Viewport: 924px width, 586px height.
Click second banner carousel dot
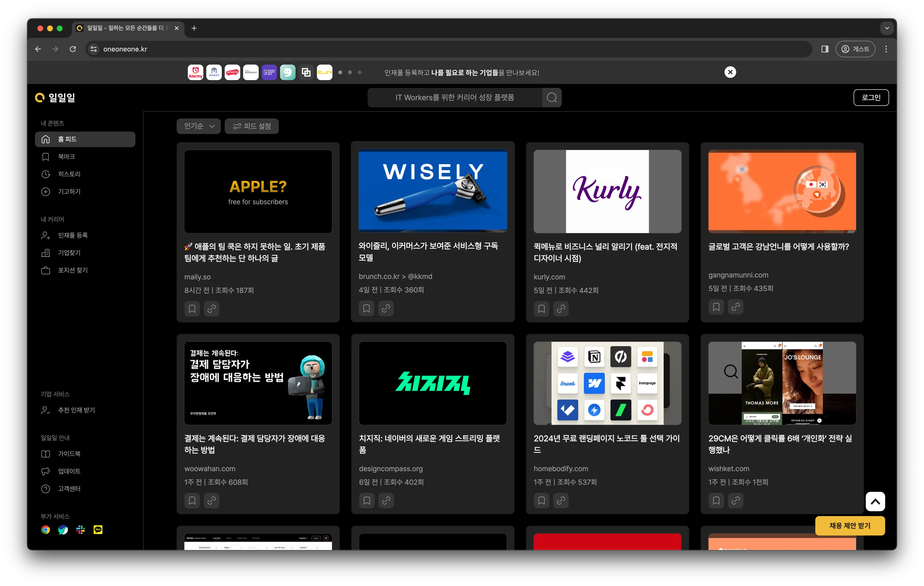[x=350, y=72]
